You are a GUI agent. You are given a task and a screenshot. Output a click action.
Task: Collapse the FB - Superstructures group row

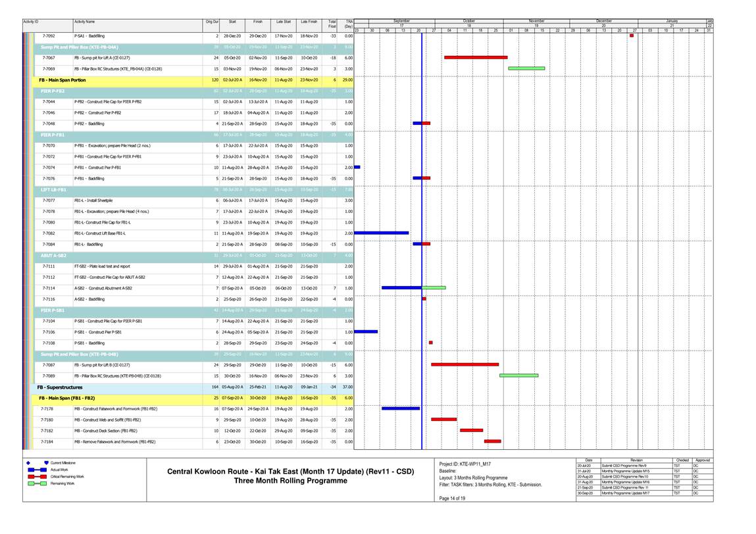(x=60, y=387)
